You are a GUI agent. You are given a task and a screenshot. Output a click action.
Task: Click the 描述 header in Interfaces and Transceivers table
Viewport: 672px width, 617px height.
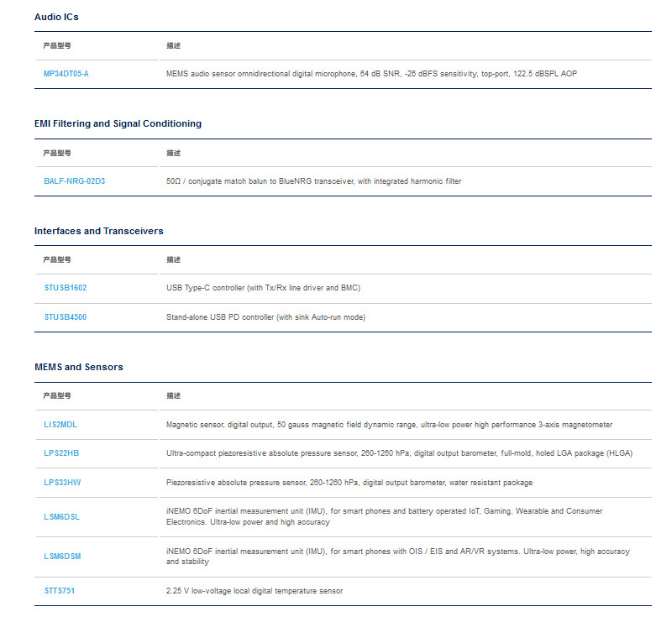pos(174,260)
